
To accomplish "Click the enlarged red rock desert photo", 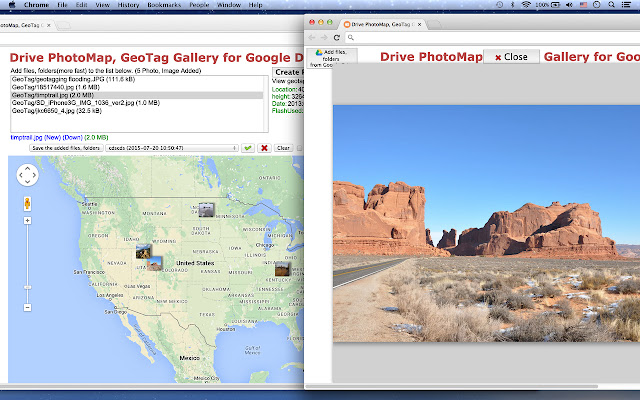I will click(x=487, y=224).
